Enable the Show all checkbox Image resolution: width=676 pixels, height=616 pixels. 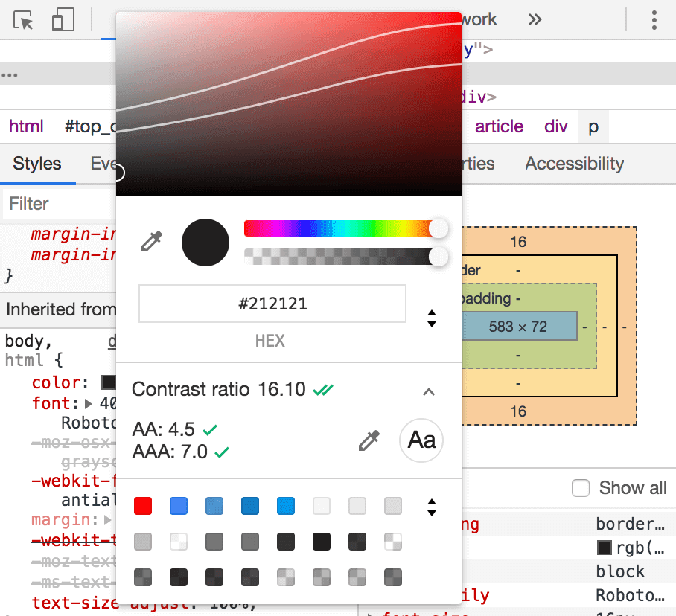581,488
